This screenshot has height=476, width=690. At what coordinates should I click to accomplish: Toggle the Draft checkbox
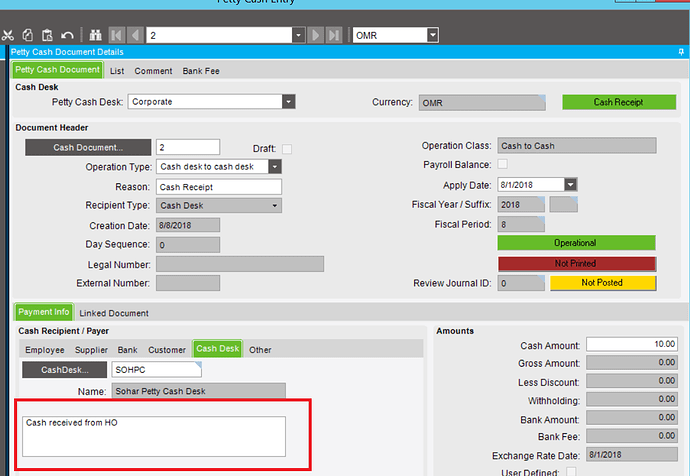(287, 149)
